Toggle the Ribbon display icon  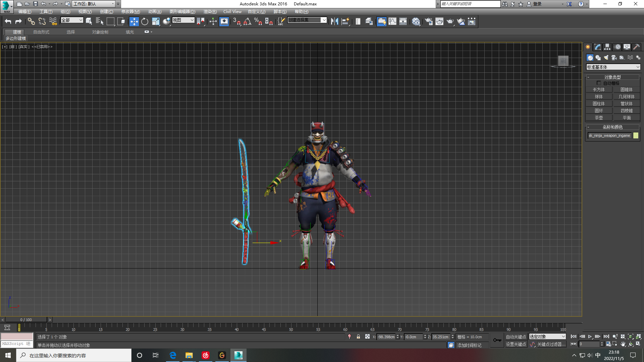pos(381,21)
